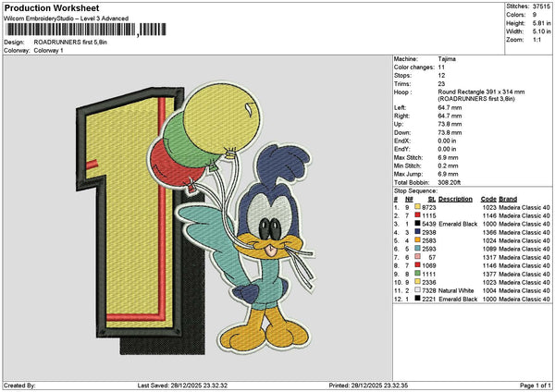555x392 pixels.
Task: Select the Page 1 of 1 footer text
Action: pyautogui.click(x=536, y=386)
